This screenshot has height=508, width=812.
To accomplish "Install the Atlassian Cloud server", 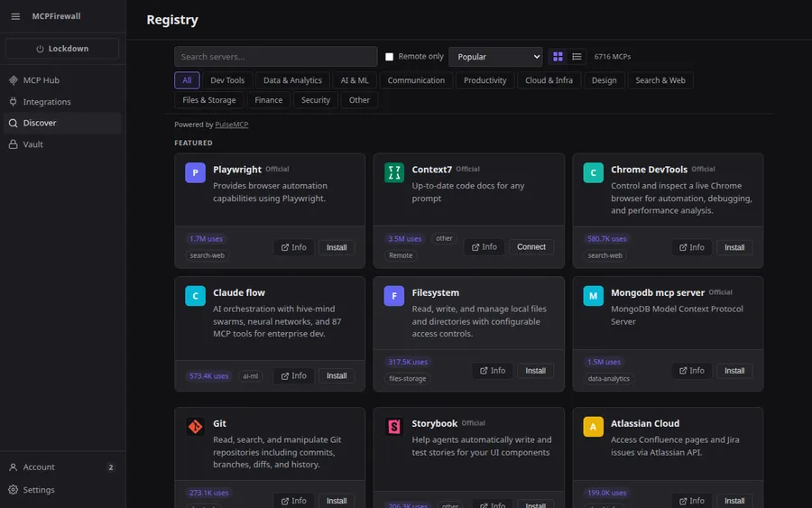I will tap(734, 501).
